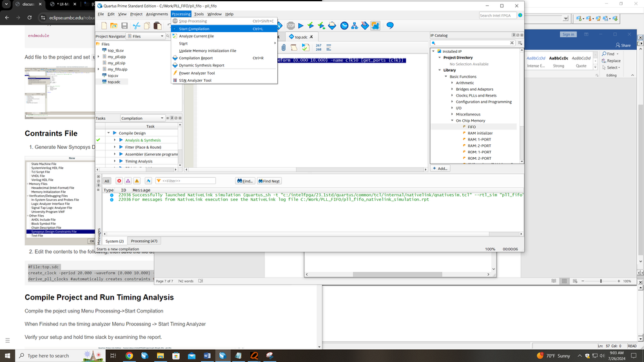Image resolution: width=644 pixels, height=362 pixels.
Task: Toggle the warning messages filter triangle icon
Action: 137,181
